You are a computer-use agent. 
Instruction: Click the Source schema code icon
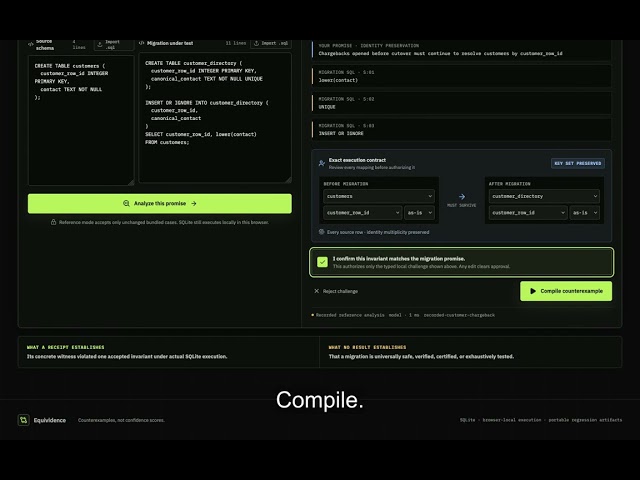click(x=31, y=44)
